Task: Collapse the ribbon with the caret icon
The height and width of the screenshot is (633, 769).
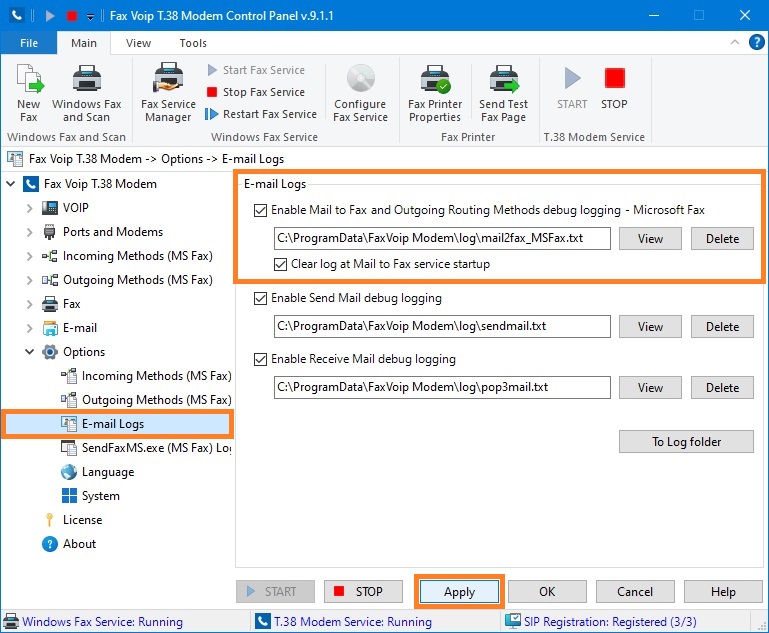Action: [x=735, y=42]
